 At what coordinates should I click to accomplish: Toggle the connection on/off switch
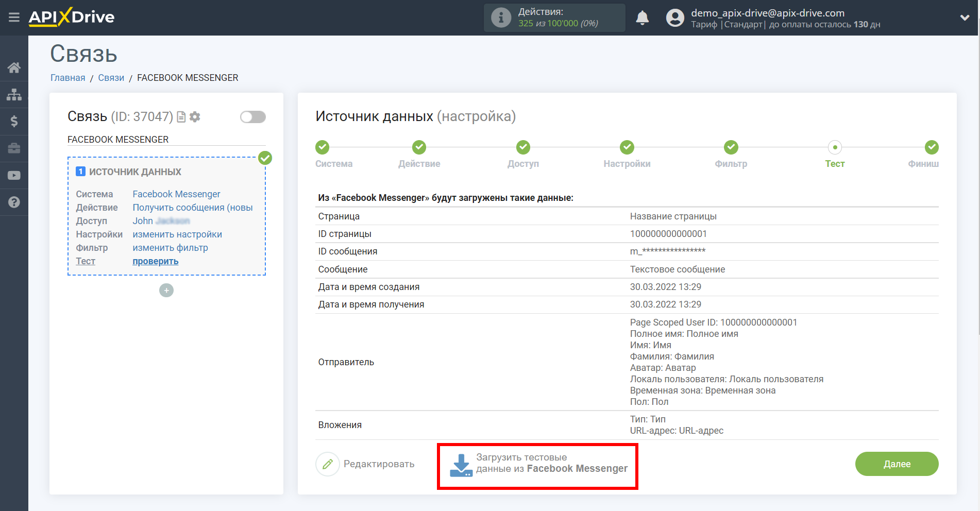[253, 117]
